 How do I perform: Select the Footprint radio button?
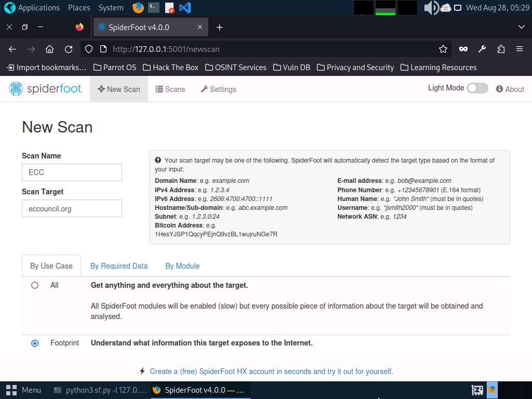pos(35,343)
